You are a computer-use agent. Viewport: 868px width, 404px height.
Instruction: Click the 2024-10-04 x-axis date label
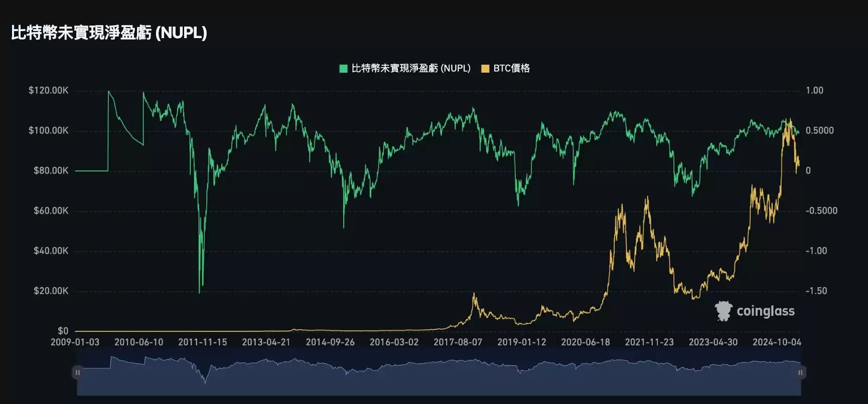777,342
